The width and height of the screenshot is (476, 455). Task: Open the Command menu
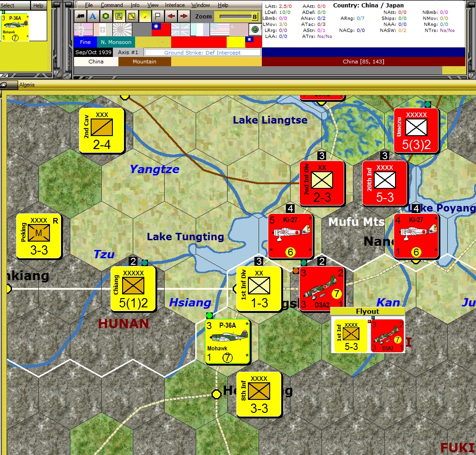point(112,5)
